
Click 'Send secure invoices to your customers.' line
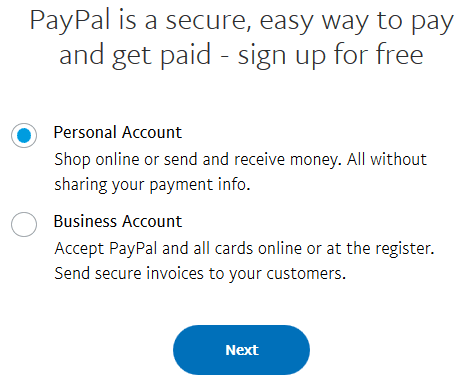[x=200, y=274]
